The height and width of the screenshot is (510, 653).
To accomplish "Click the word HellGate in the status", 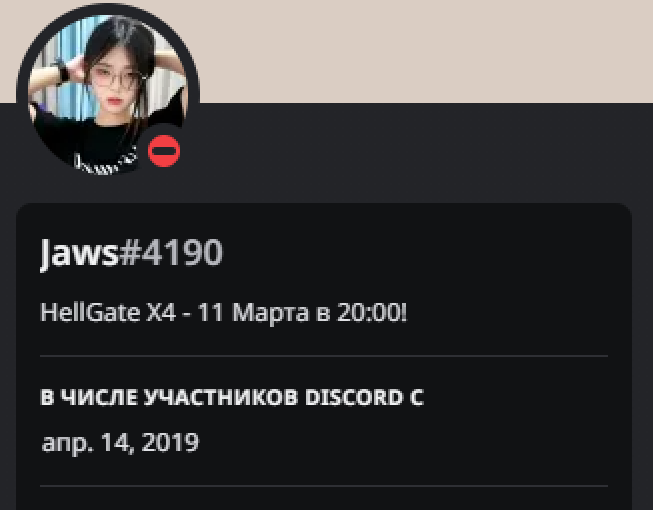I will click(x=90, y=312).
